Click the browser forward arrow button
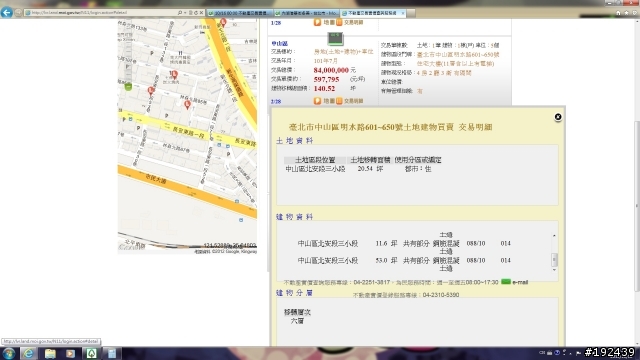 coord(18,13)
